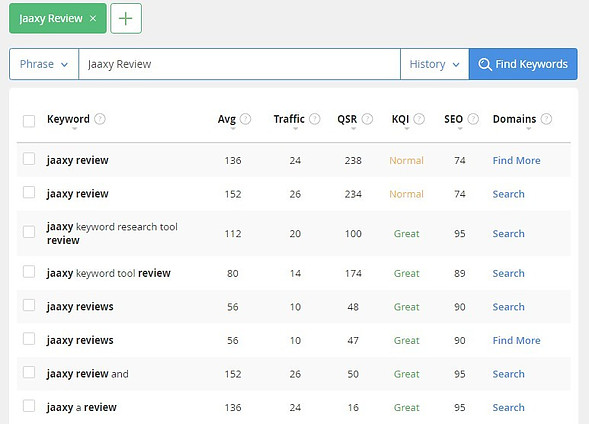Open the History dropdown
Viewport: 589px width, 424px height.
[435, 64]
